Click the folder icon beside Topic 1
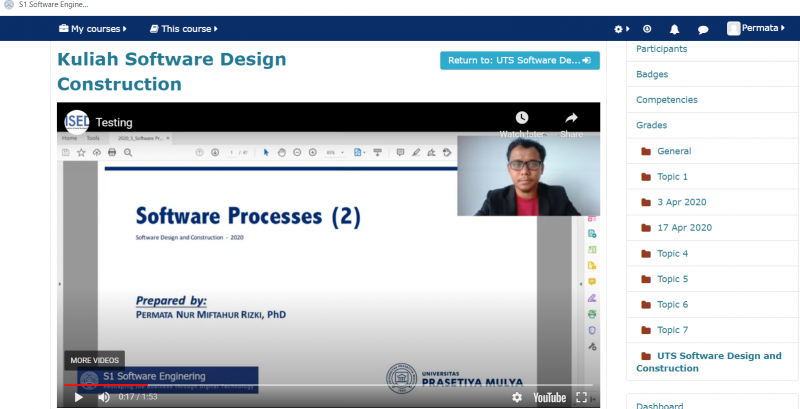 pyautogui.click(x=646, y=177)
